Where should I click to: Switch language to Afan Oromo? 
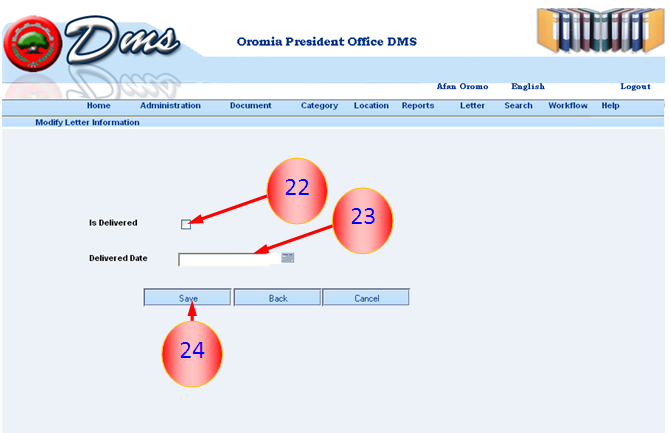point(462,86)
